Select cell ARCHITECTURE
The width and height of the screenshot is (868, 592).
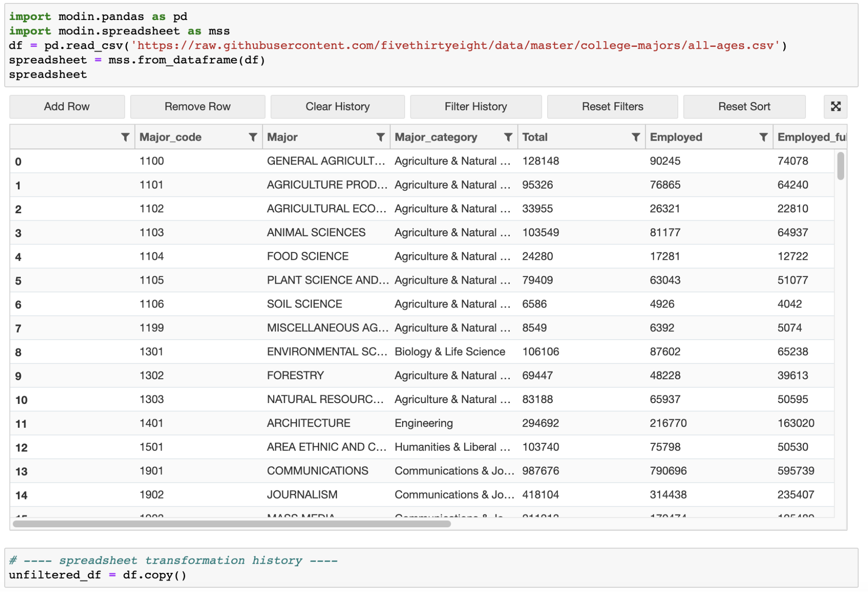[326, 423]
